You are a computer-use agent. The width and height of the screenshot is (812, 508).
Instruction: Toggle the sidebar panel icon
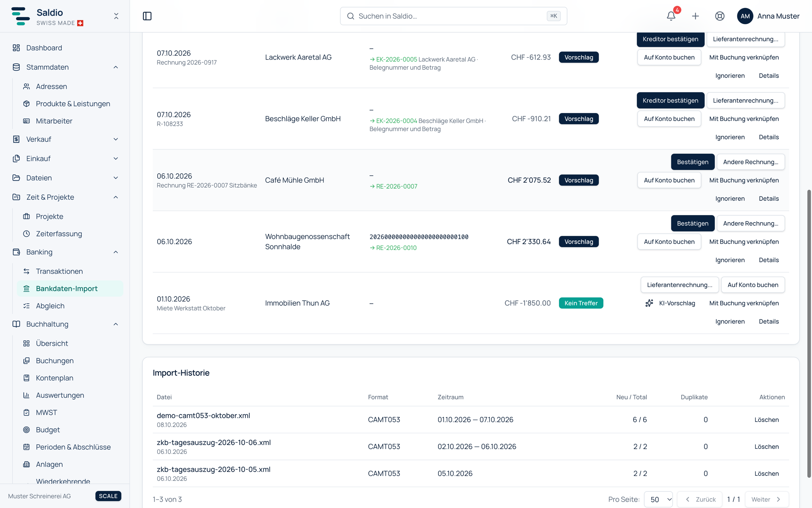pyautogui.click(x=147, y=16)
